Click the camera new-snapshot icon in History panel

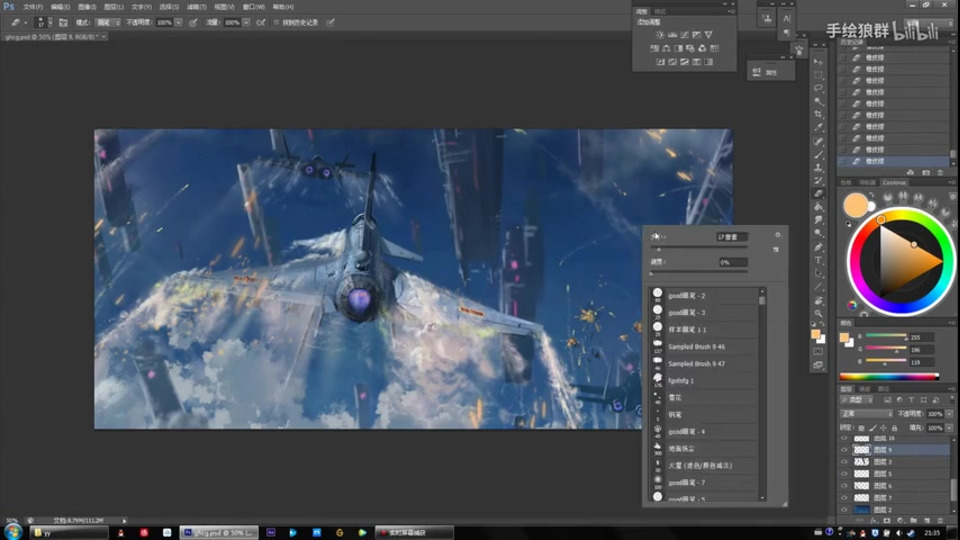pyautogui.click(x=926, y=173)
